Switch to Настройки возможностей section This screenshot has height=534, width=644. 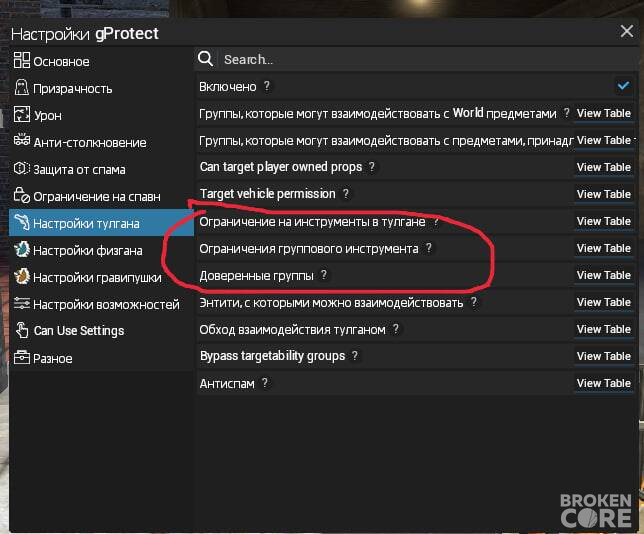101,304
